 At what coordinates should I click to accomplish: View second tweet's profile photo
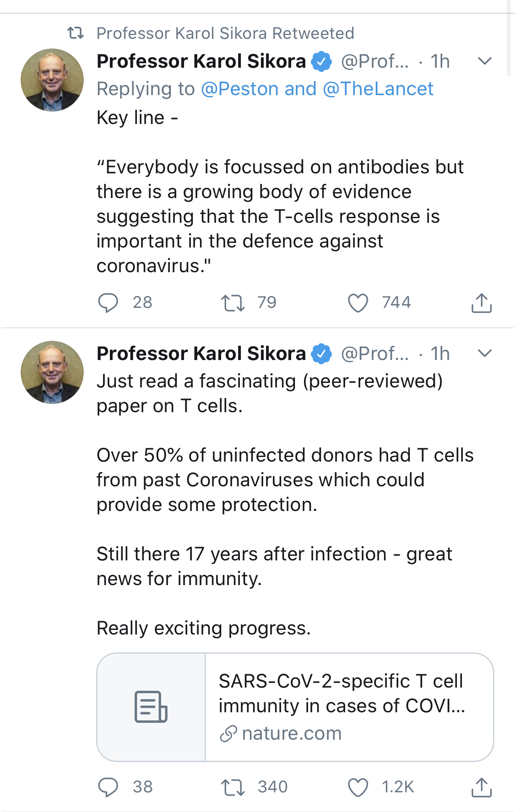click(x=52, y=372)
